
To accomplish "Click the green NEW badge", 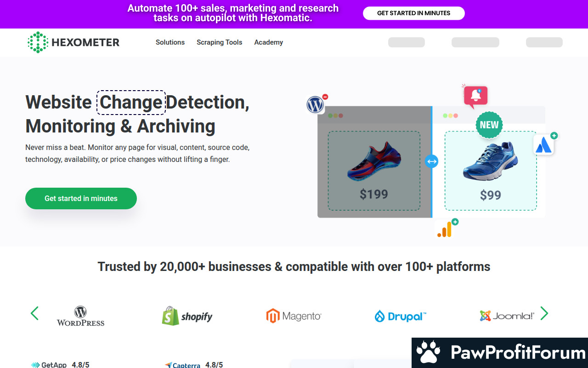I will pos(489,125).
